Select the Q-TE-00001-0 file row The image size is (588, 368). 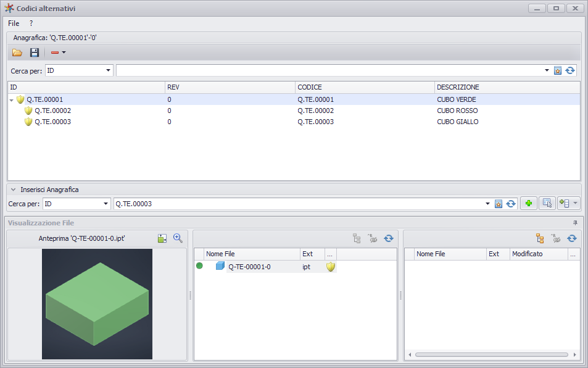click(265, 267)
